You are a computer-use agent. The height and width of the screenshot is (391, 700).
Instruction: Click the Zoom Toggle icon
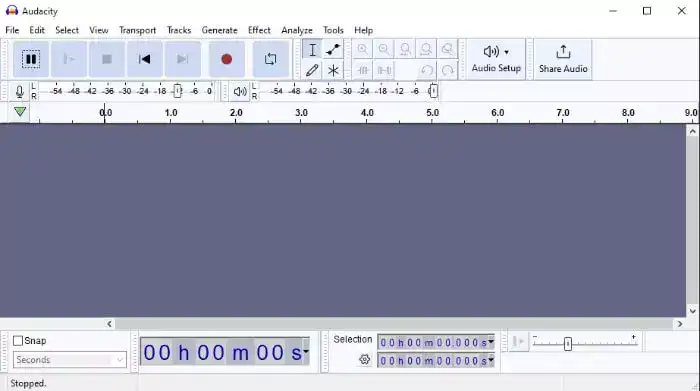click(447, 49)
